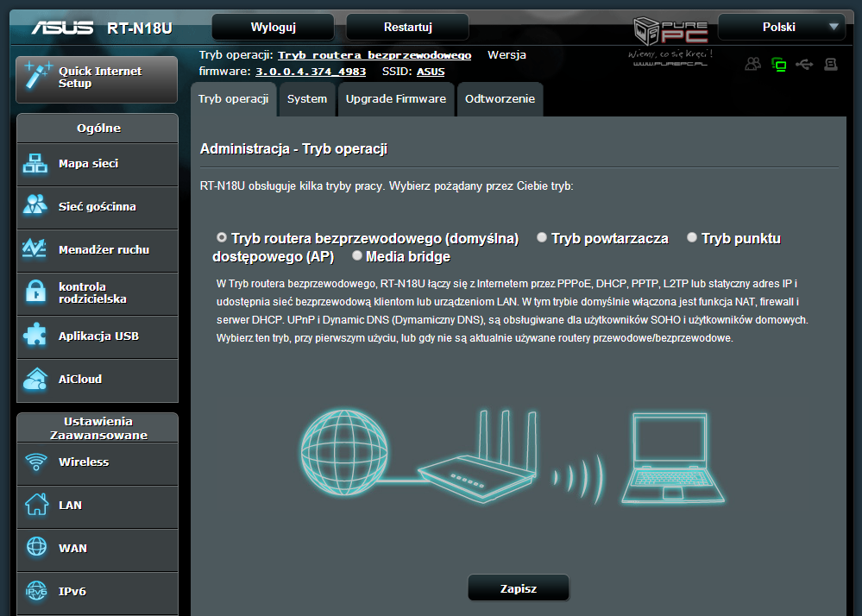This screenshot has height=616, width=862.
Task: Click the USB status icon in header
Action: click(804, 65)
